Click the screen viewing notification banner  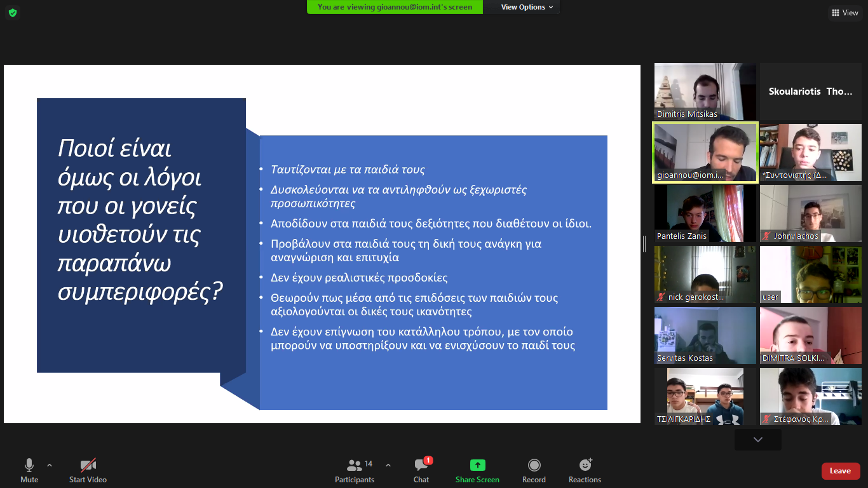point(395,7)
